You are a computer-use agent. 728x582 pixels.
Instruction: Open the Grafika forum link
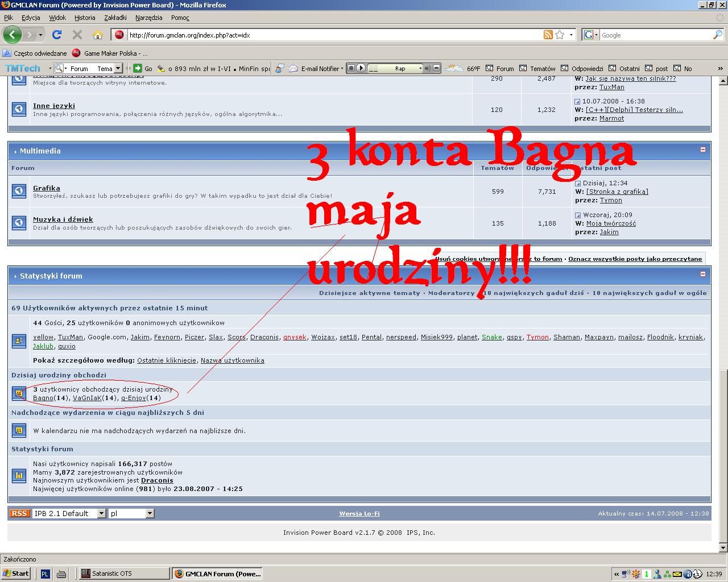click(46, 188)
